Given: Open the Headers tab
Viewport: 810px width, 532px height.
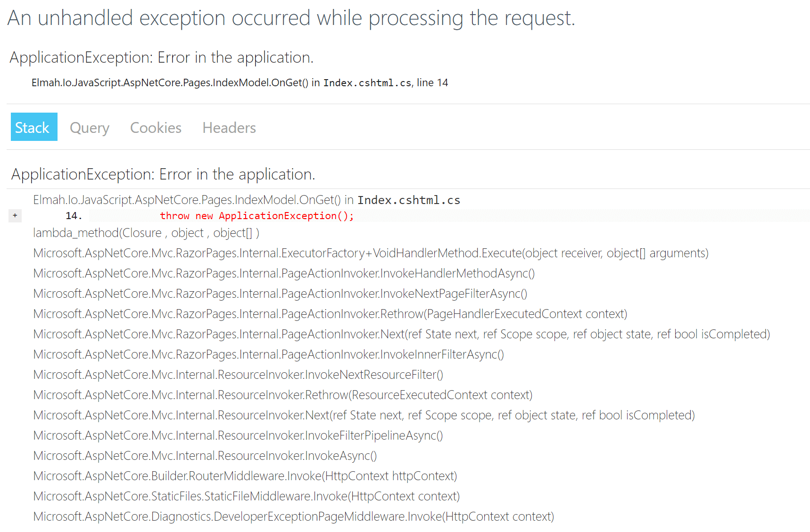Looking at the screenshot, I should pos(229,127).
